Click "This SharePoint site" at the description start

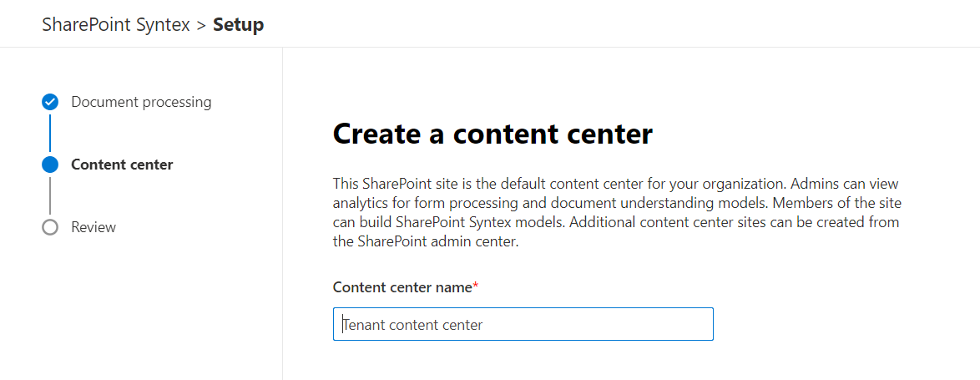click(393, 183)
